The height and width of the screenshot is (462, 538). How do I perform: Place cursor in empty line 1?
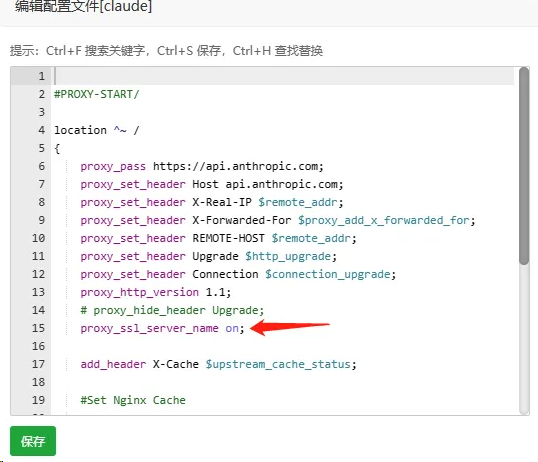point(284,76)
